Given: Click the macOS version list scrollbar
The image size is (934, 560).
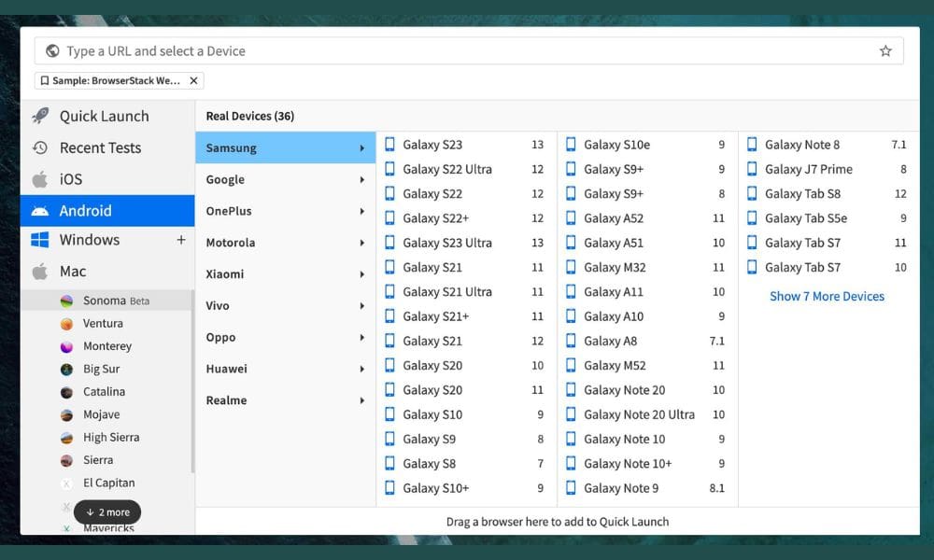Looking at the screenshot, I should (x=192, y=381).
